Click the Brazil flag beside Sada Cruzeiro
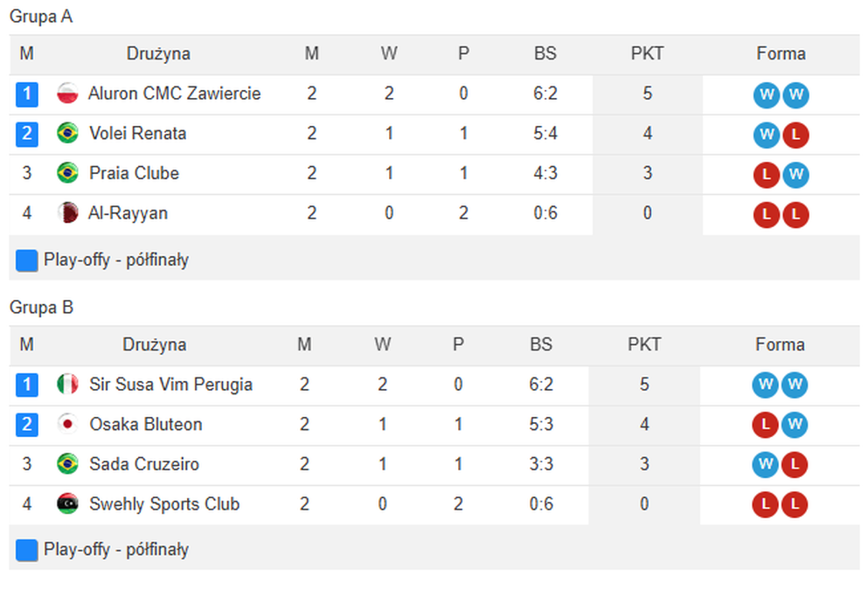This screenshot has width=868, height=590. pos(67,464)
